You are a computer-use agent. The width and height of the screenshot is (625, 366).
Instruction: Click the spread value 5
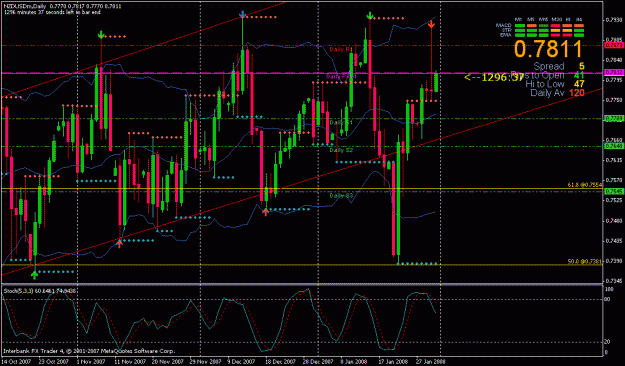[x=582, y=67]
